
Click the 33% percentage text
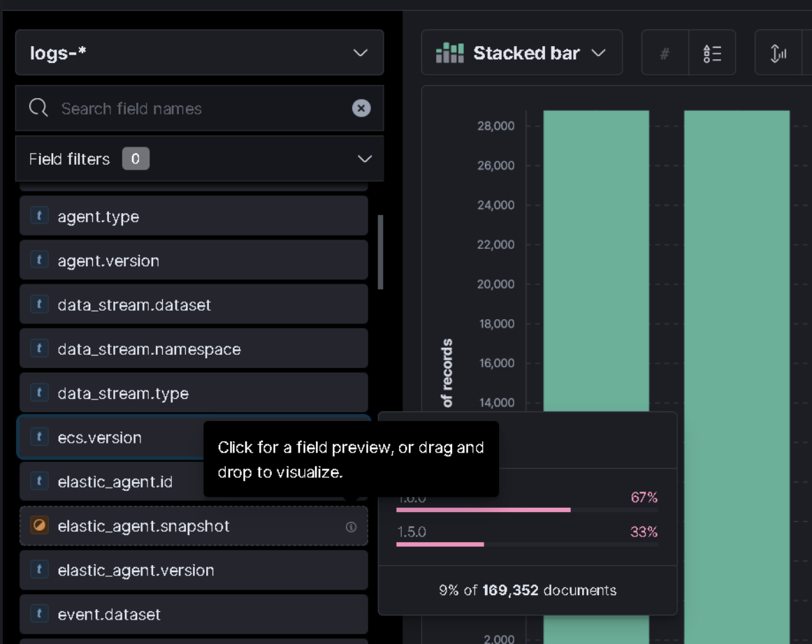[x=644, y=532]
